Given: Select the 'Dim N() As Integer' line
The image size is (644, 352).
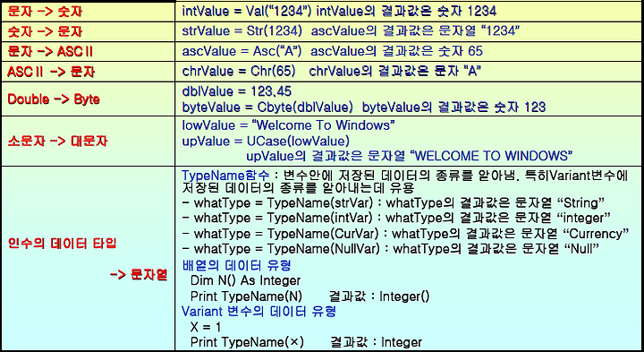Looking at the screenshot, I should (246, 280).
